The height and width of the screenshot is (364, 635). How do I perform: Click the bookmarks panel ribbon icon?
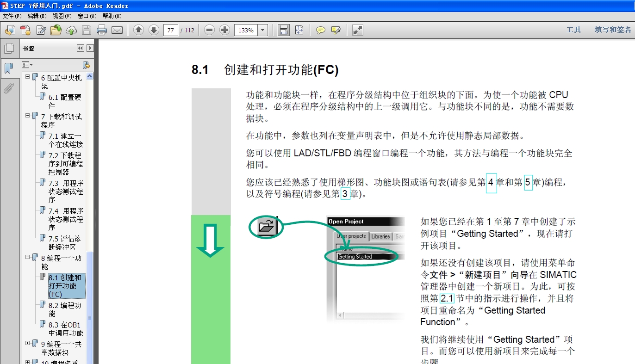[x=9, y=68]
